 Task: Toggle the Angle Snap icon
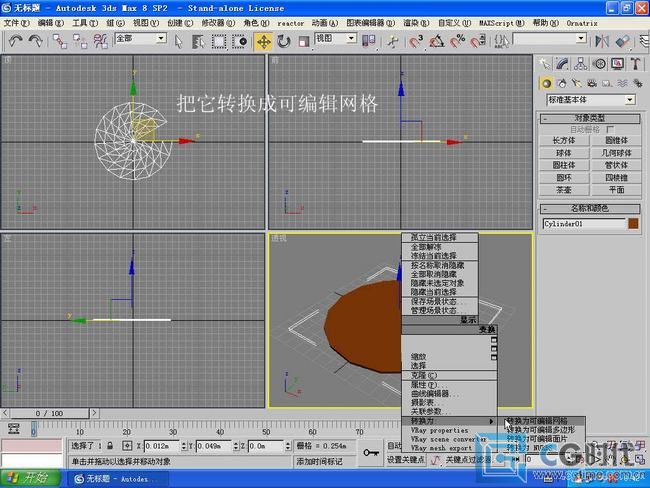(436, 41)
